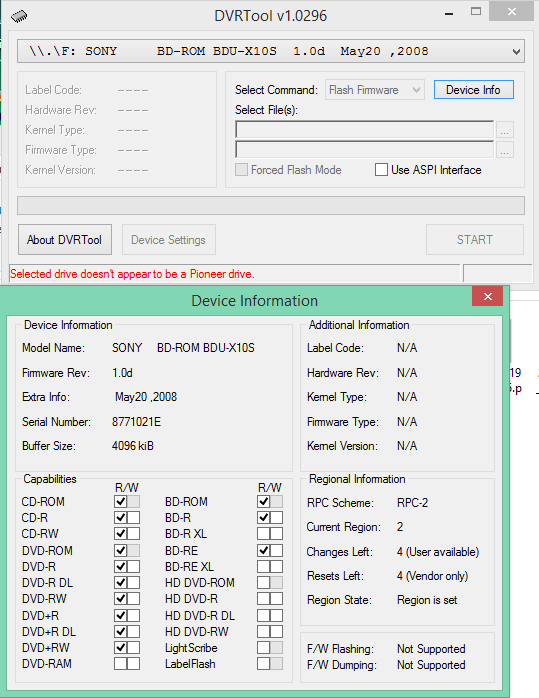Click the DVD+R DL write checkbox
Screen dimensions: 539x698
[x=134, y=632]
